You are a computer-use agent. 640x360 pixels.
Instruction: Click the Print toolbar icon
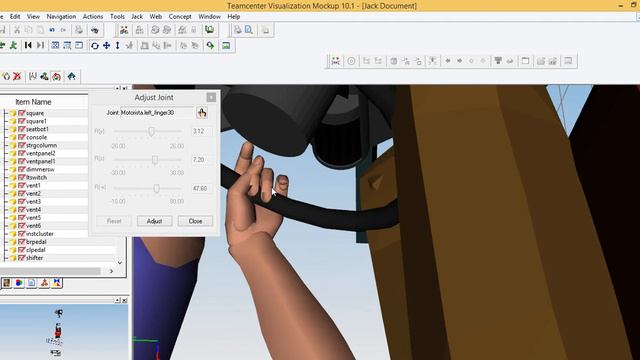[x=79, y=30]
